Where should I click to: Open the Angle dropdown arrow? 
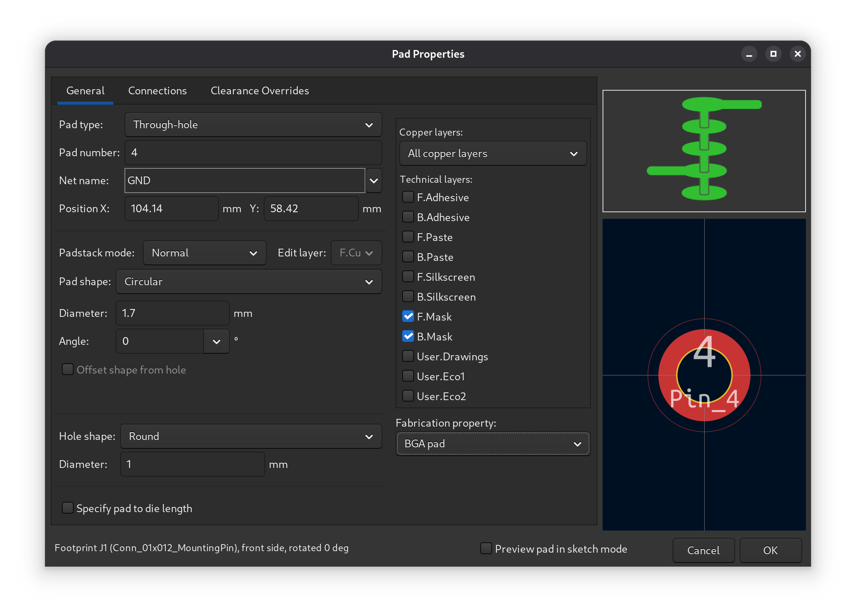click(x=216, y=342)
